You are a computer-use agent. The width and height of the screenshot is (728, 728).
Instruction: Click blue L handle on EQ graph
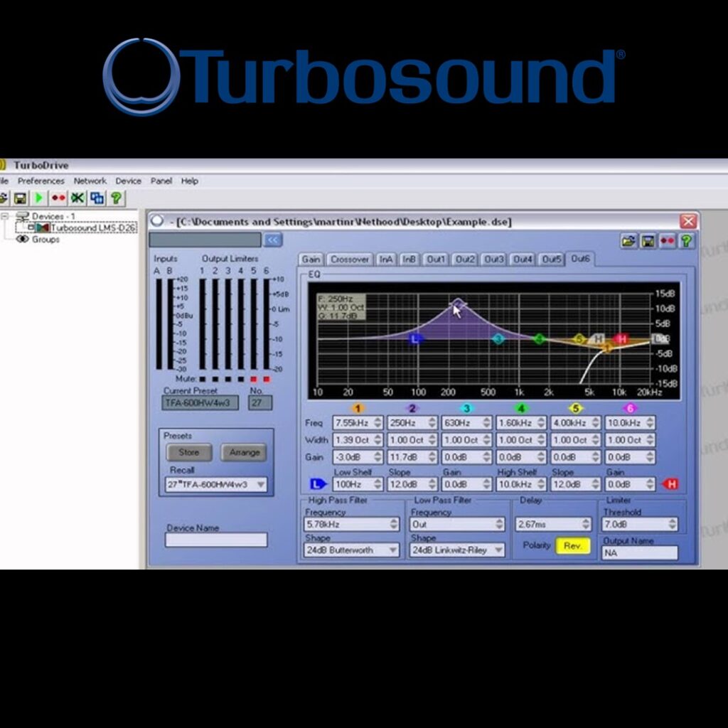(415, 339)
